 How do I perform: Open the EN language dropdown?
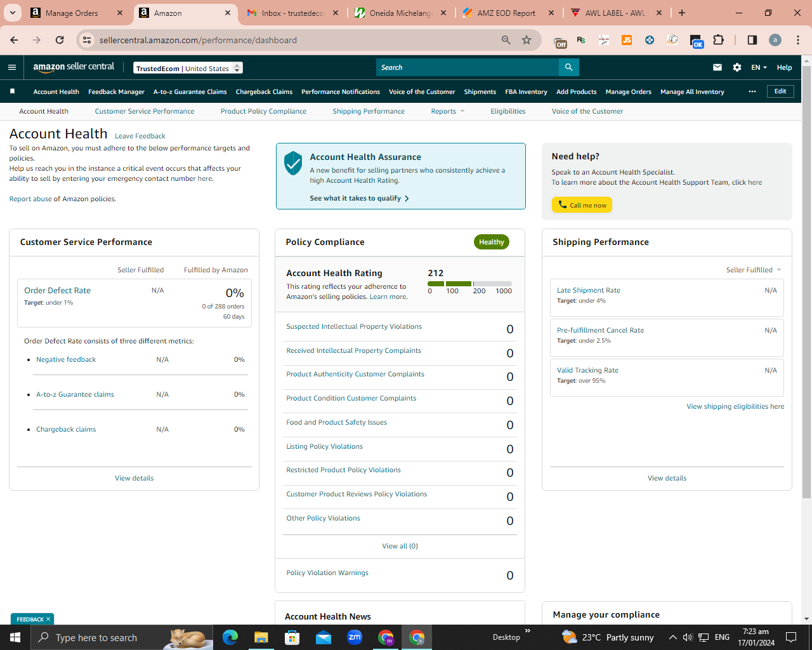pyautogui.click(x=759, y=67)
